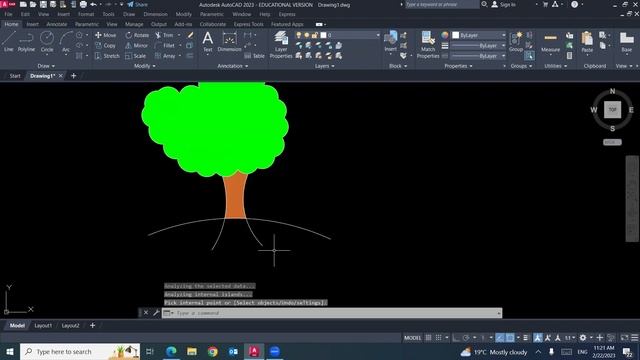This screenshot has height=360, width=640.
Task: Expand the Layers panel
Action: (x=324, y=66)
